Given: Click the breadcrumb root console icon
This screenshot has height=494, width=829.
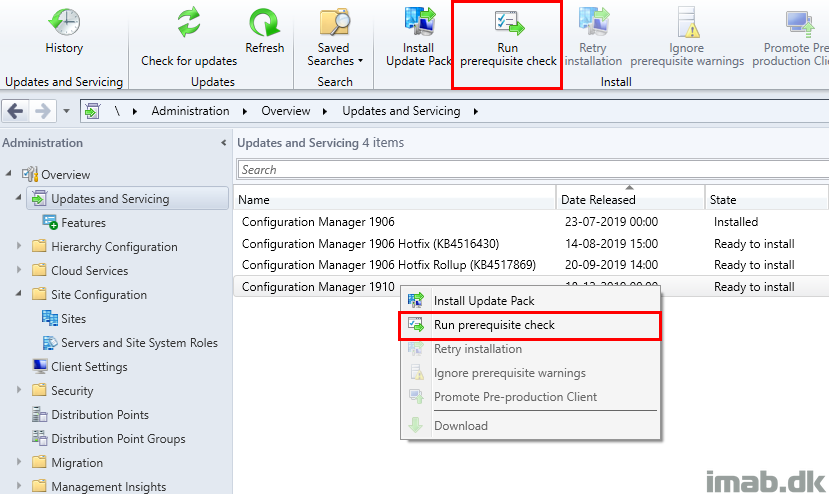Looking at the screenshot, I should [92, 111].
